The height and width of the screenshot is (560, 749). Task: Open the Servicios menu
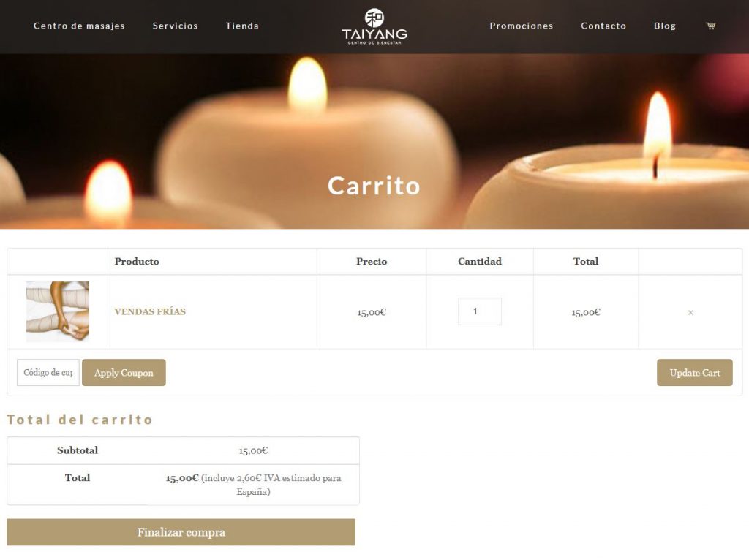click(175, 26)
